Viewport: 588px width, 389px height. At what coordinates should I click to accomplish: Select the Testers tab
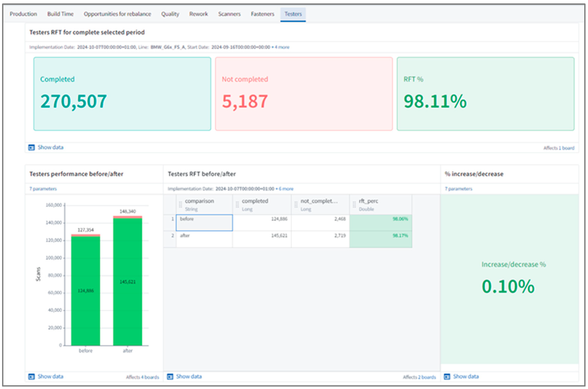click(293, 14)
